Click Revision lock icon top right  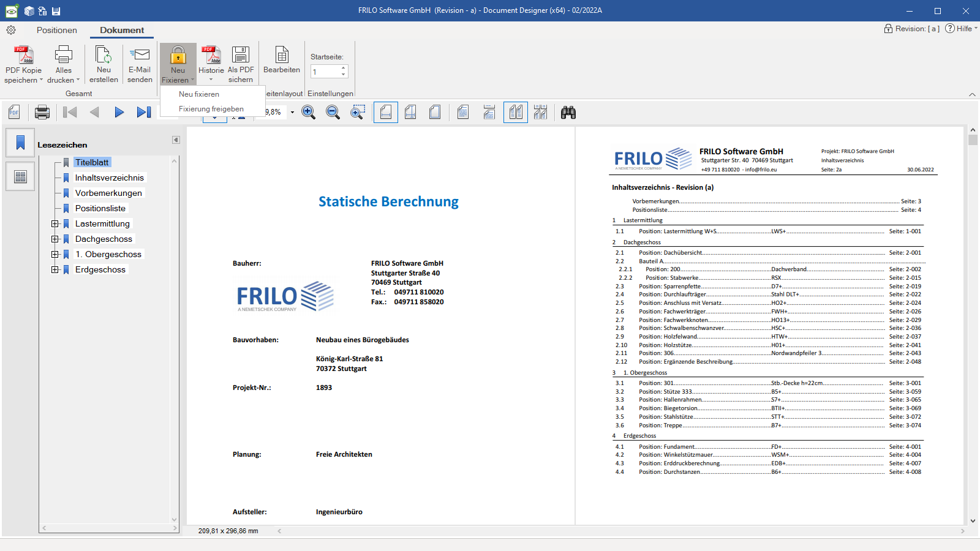point(888,29)
